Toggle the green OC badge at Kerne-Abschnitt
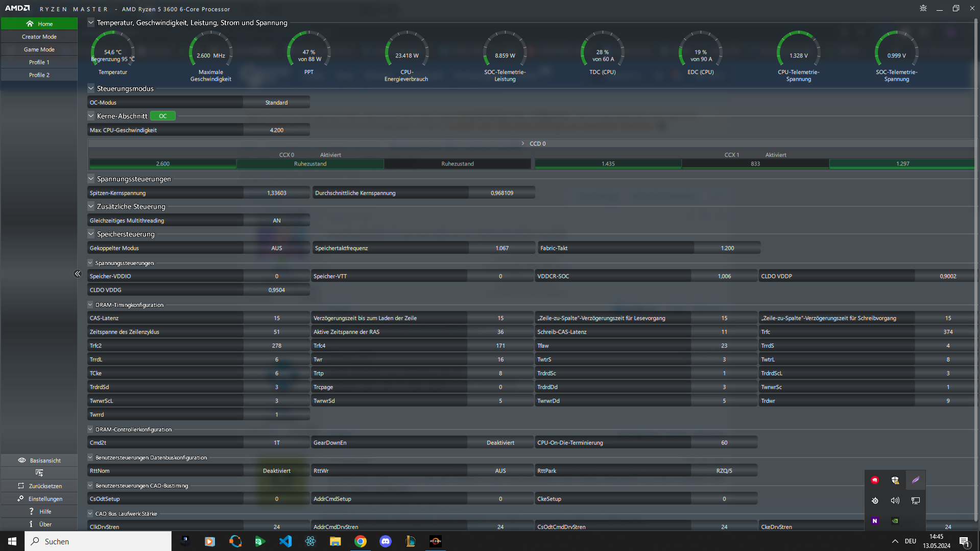 163,116
